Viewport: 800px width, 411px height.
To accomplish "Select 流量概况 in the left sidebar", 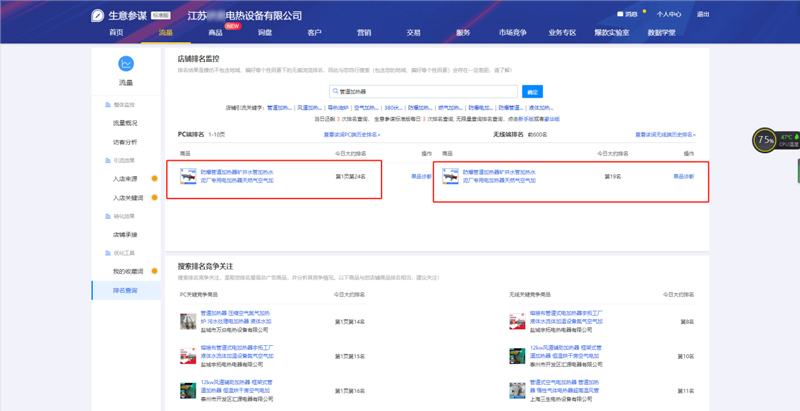I will pos(125,123).
